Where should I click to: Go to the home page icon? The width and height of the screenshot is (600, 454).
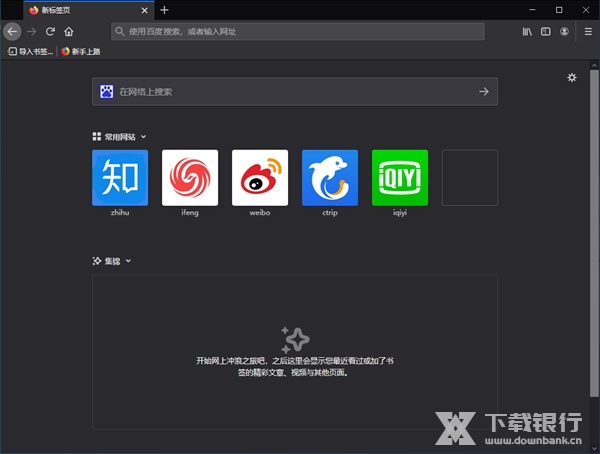pyautogui.click(x=69, y=32)
